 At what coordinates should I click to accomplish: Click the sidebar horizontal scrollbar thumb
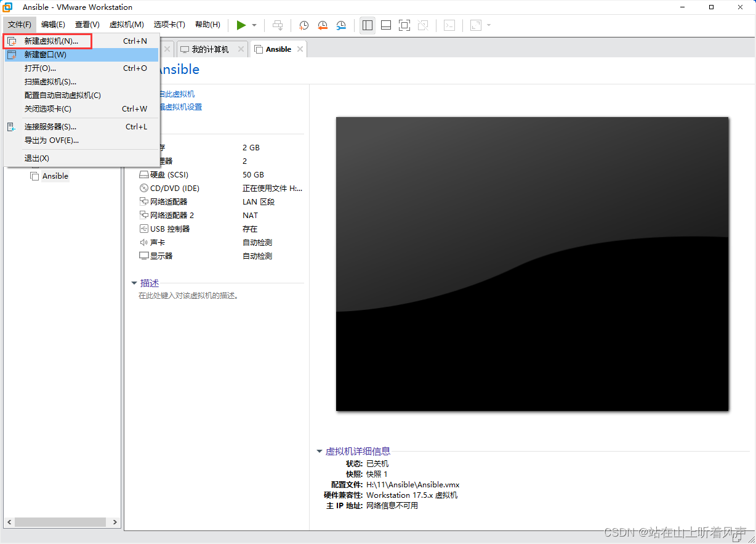click(x=60, y=522)
